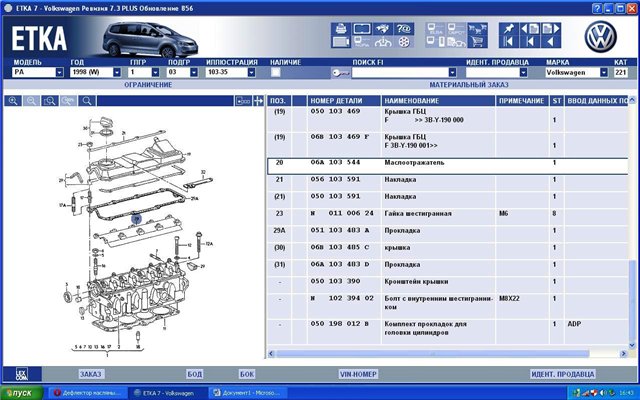Click the parts list scroll right arrow
The image size is (640, 400).
[x=623, y=354]
